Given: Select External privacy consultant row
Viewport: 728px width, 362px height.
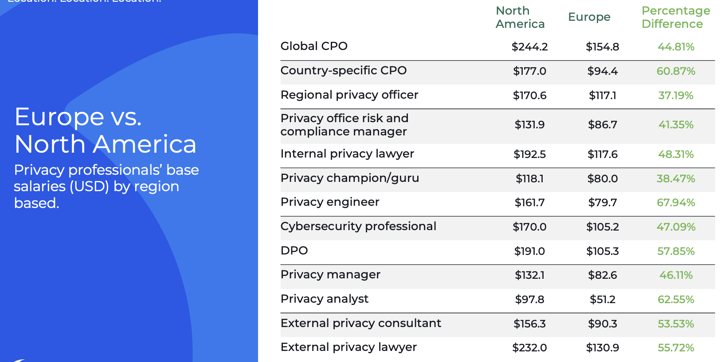Looking at the screenshot, I should point(497,323).
